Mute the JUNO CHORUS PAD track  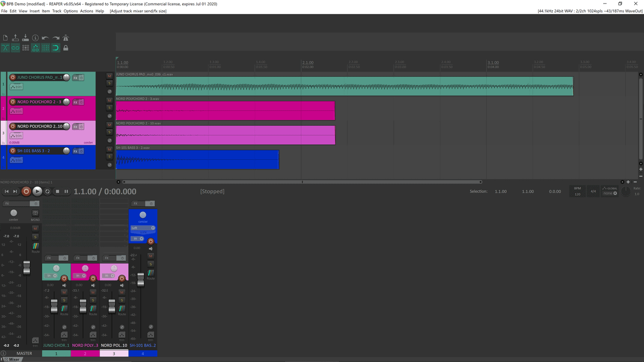click(x=109, y=76)
